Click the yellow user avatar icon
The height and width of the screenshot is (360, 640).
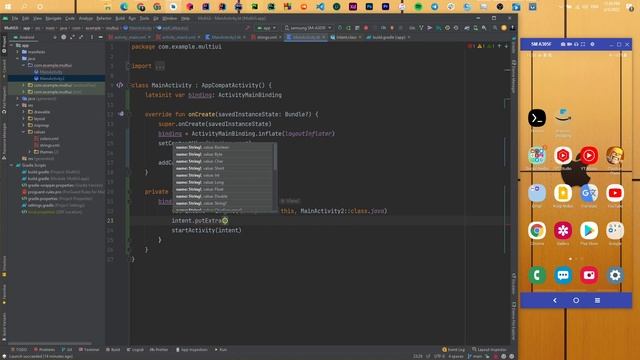pos(504,28)
